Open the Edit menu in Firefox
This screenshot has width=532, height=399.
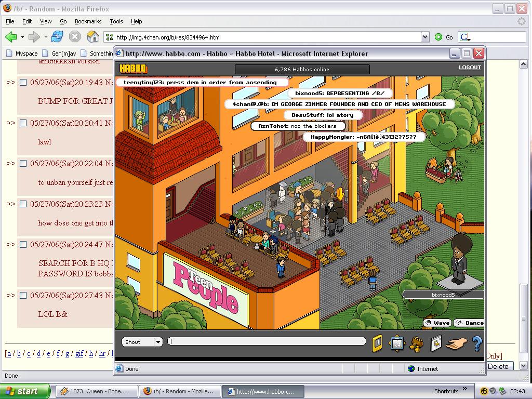tap(27, 21)
